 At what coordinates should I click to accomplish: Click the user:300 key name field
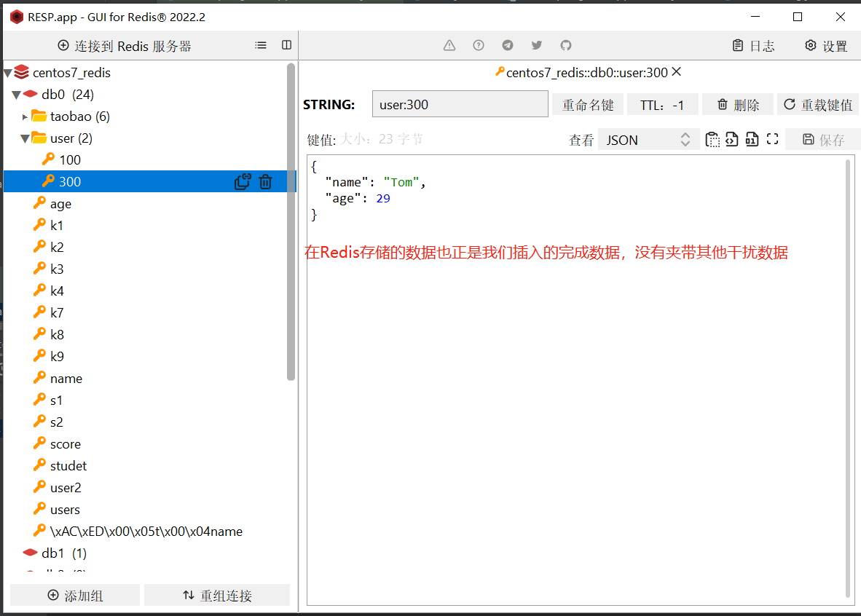pos(460,104)
